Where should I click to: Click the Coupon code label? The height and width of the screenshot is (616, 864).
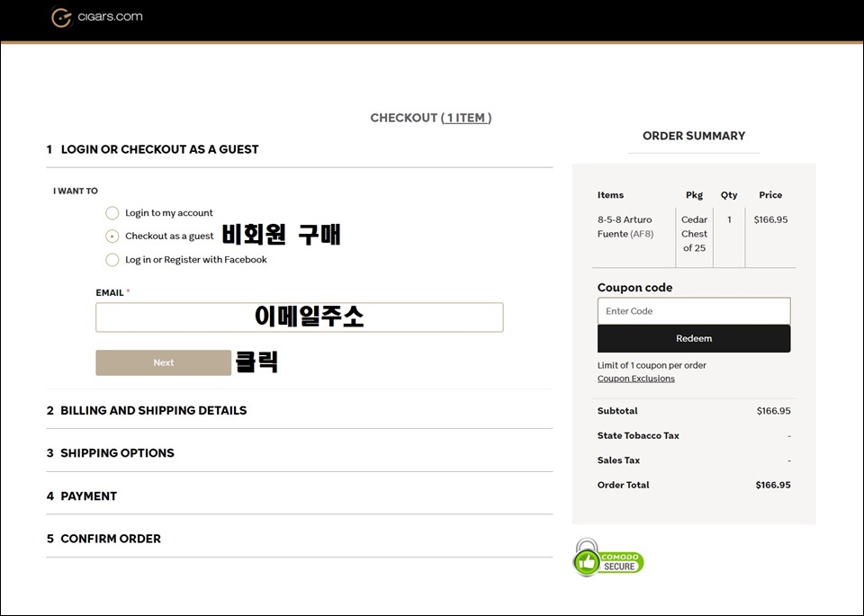tap(634, 288)
